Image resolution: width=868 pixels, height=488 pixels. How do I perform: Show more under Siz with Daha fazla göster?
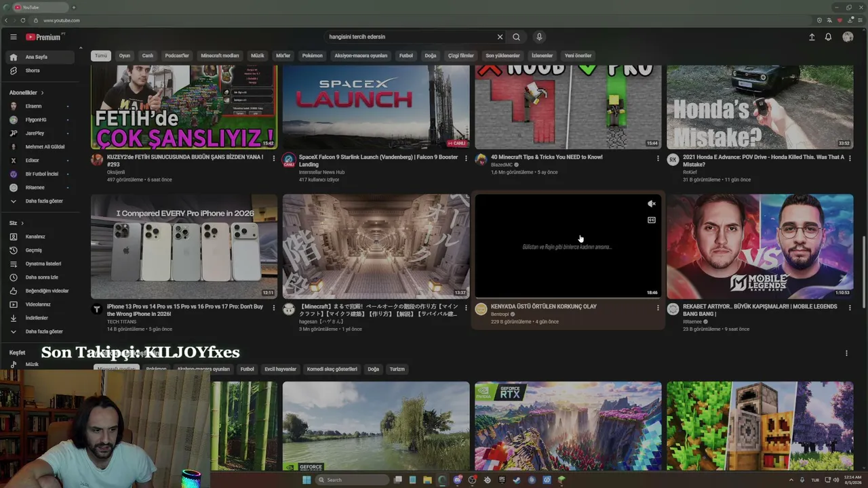41,331
